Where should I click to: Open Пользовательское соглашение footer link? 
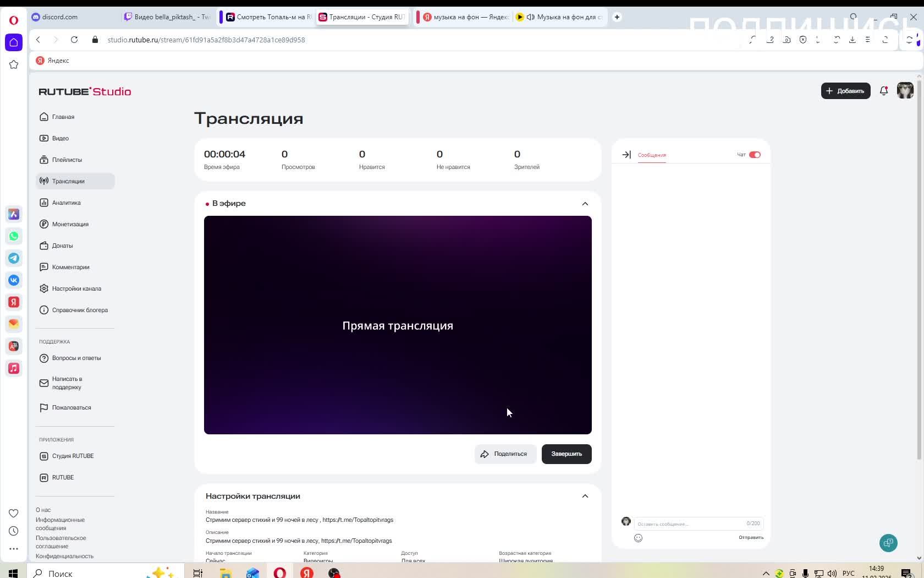(61, 542)
